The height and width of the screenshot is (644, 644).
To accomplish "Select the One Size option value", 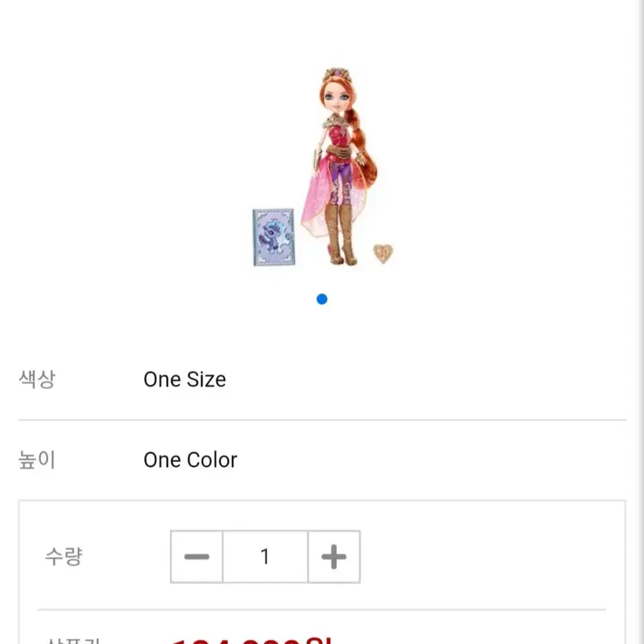I will tap(184, 379).
